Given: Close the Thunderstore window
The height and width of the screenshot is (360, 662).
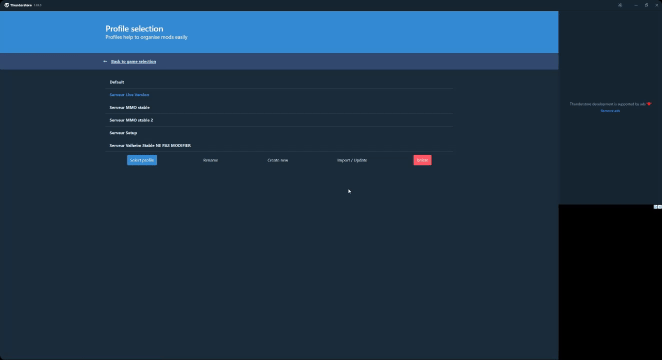Looking at the screenshot, I should coord(657,5).
